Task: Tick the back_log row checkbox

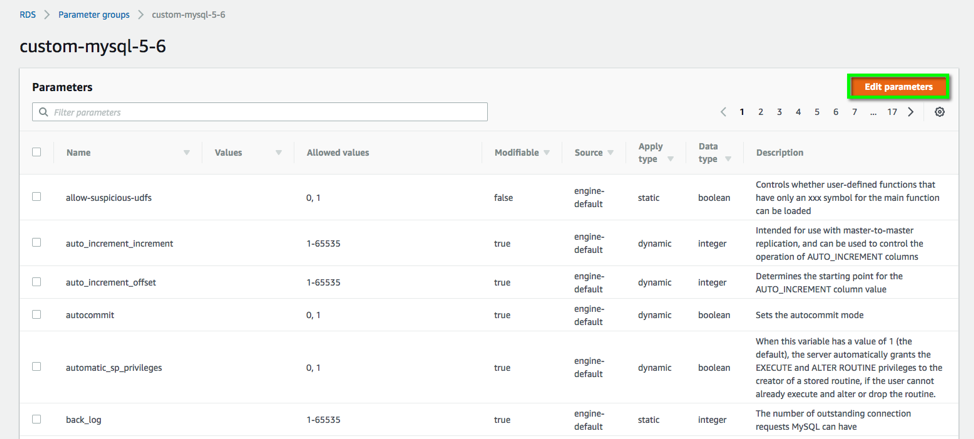Action: [x=37, y=419]
